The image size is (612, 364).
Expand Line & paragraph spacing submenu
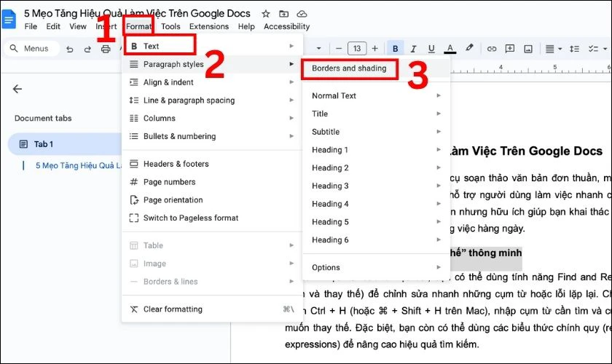tap(212, 100)
